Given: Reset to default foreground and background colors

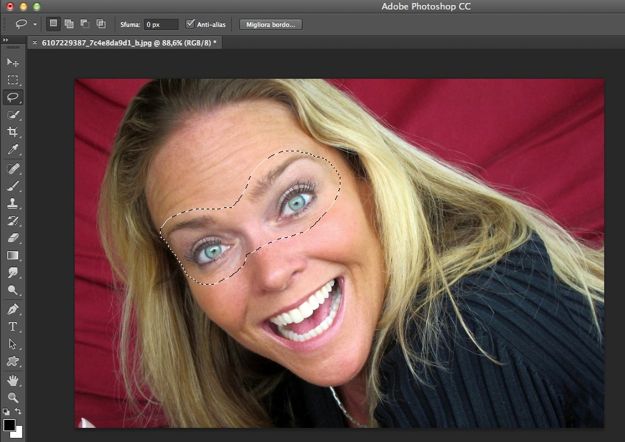Looking at the screenshot, I should pyautogui.click(x=6, y=411).
